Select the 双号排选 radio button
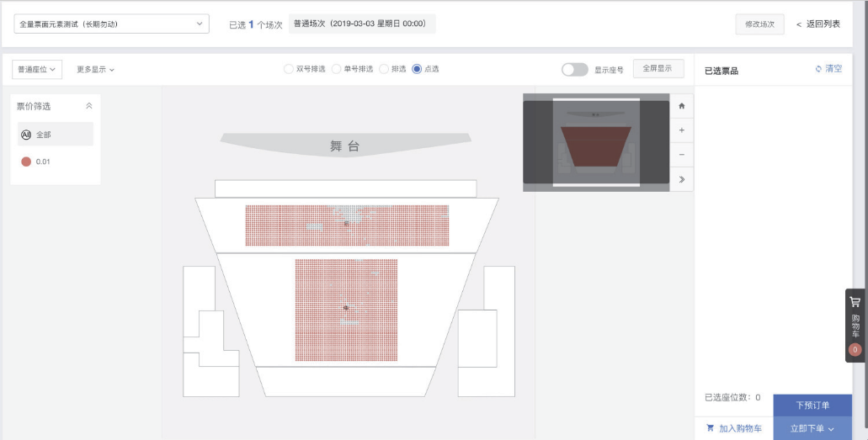 tap(289, 69)
